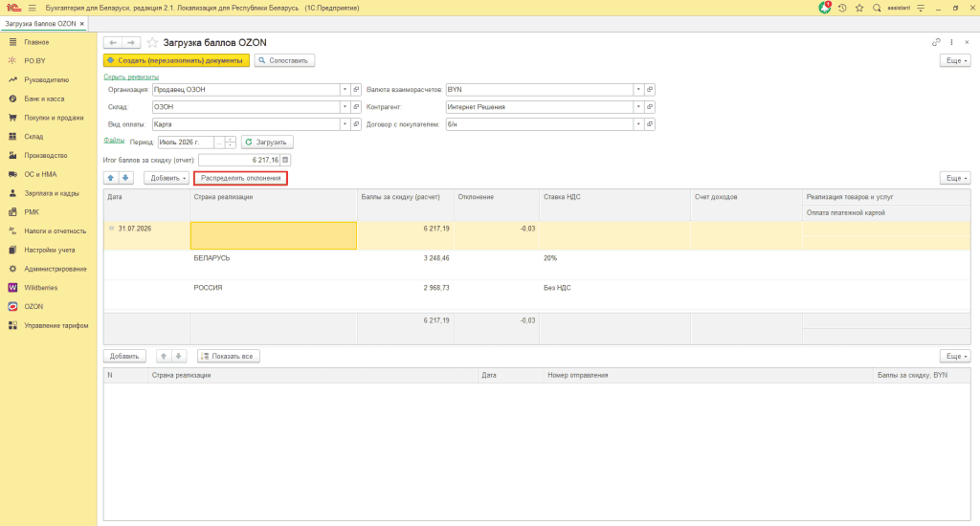Open the Файлы link
This screenshot has width=980, height=526.
114,141
